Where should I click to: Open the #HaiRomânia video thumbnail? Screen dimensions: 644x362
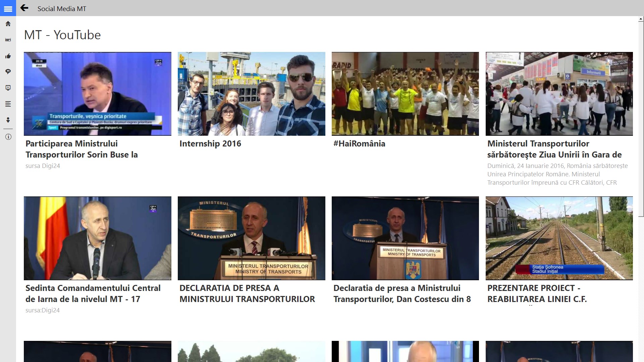405,94
